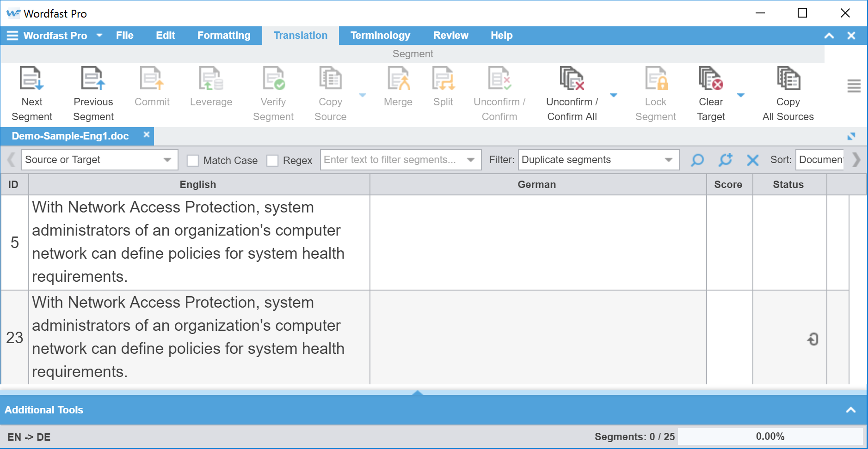Click the refresh filter icon
Screen dimensions: 868x449
[x=726, y=160]
